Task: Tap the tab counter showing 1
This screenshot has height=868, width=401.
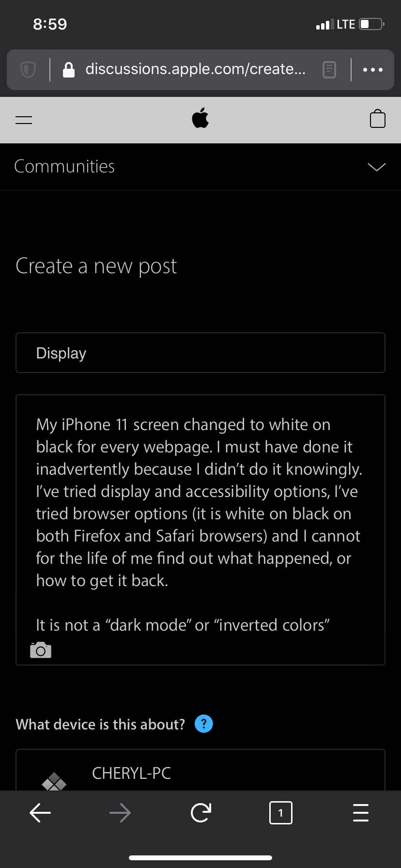Action: tap(280, 813)
